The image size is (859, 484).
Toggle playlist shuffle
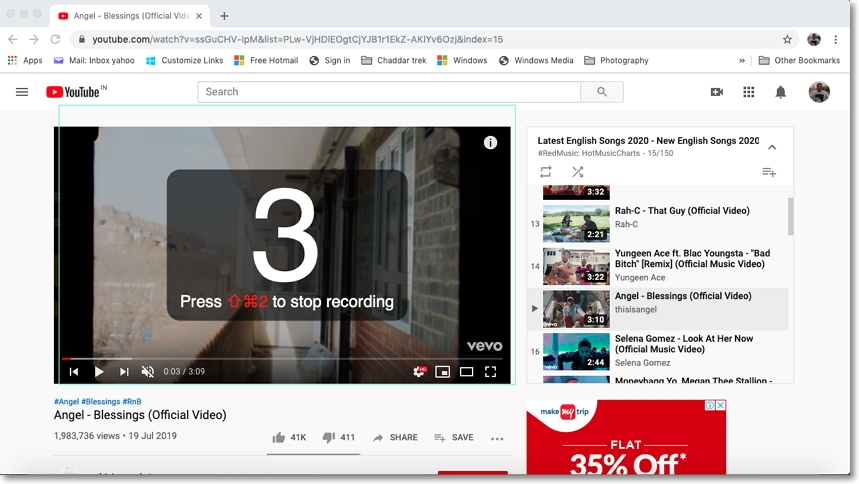click(x=577, y=172)
